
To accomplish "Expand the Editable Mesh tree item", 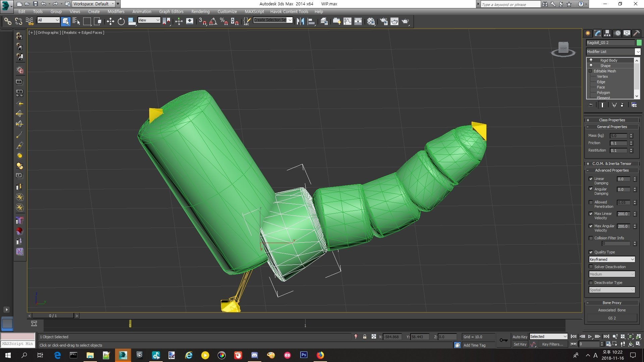I will coord(590,71).
